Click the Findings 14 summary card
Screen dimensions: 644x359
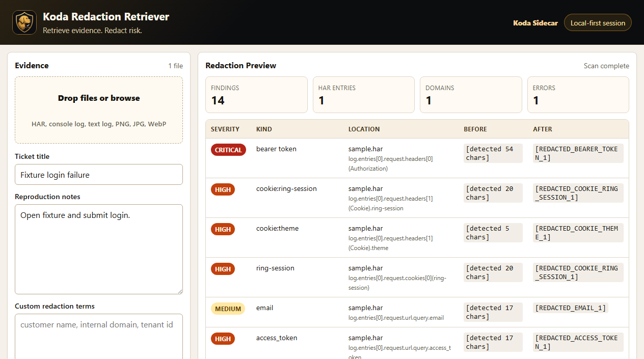[256, 95]
